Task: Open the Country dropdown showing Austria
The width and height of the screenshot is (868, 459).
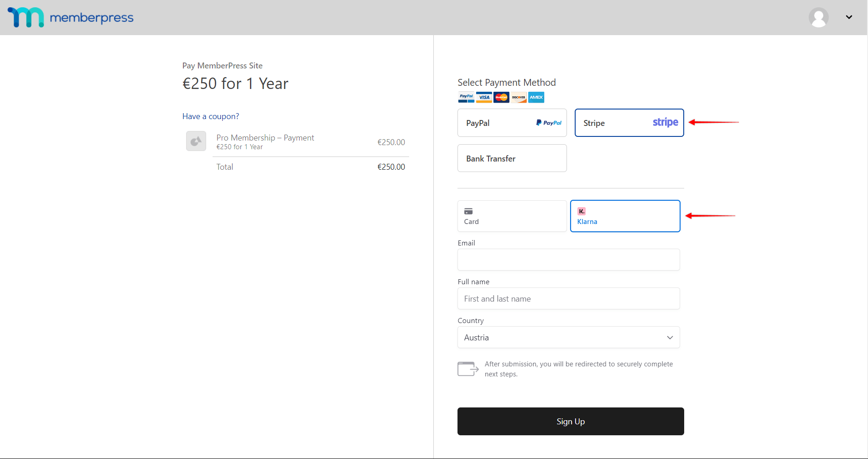Action: tap(568, 338)
